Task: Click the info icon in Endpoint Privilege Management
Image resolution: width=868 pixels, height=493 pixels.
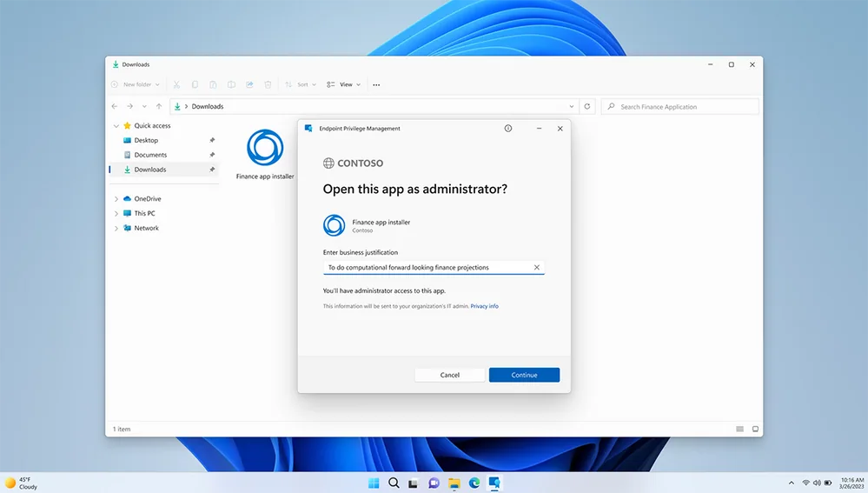Action: (x=508, y=129)
